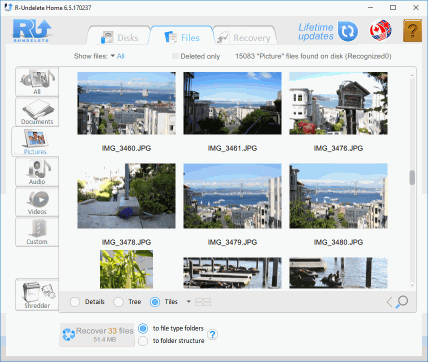Open the help question mark in header
Image resolution: width=428 pixels, height=362 pixels.
coord(412,31)
